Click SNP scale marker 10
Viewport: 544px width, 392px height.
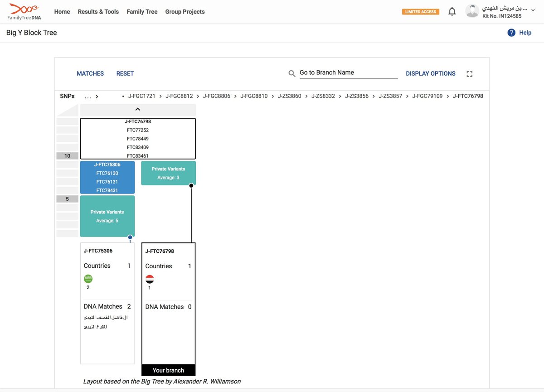coord(67,156)
